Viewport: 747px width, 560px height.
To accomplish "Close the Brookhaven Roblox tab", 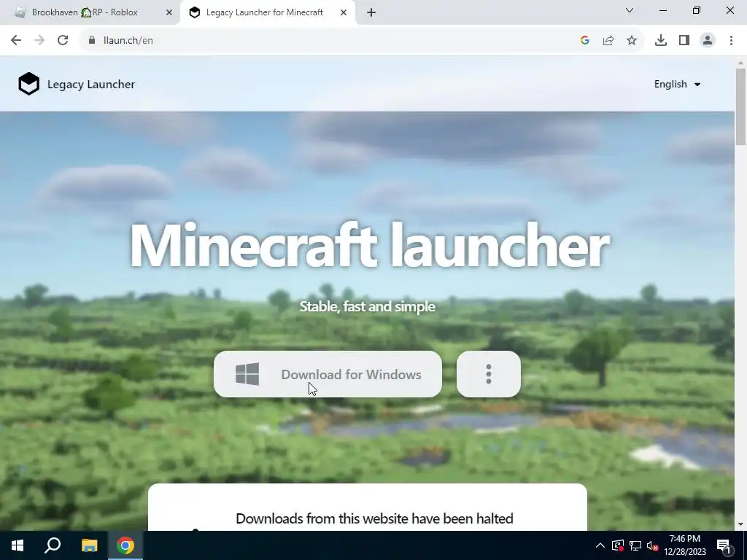I will (x=169, y=12).
